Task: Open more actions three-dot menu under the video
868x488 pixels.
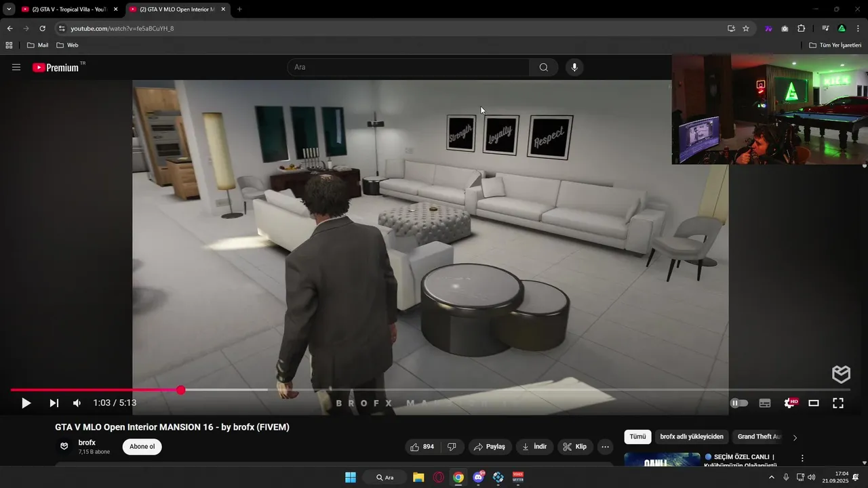Action: point(605,447)
